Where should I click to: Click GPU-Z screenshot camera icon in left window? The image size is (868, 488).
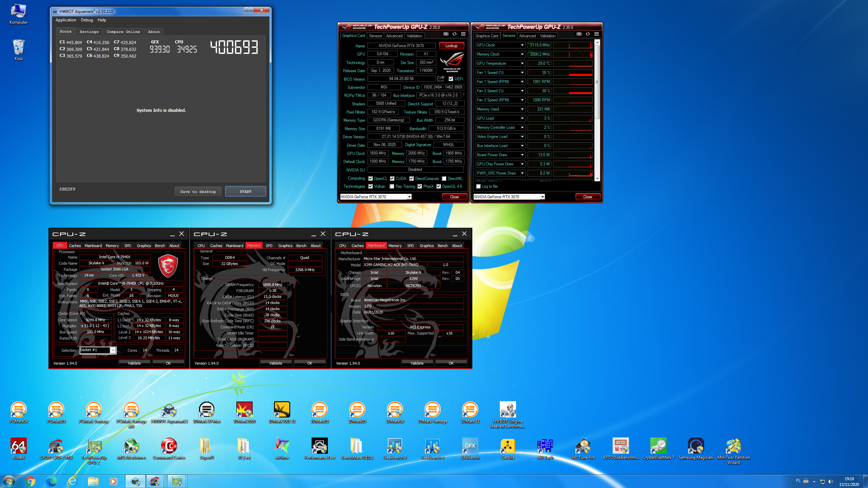pyautogui.click(x=446, y=34)
